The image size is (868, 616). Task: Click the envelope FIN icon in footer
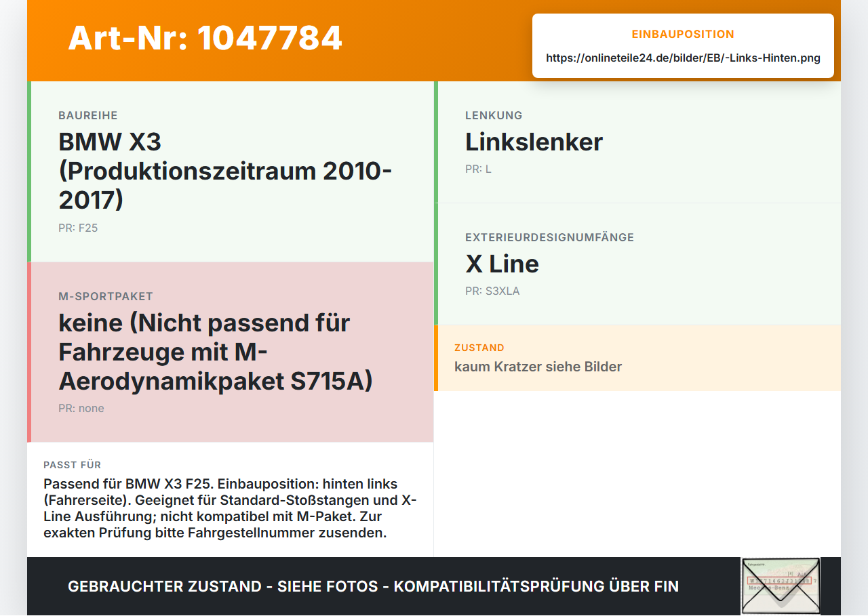(x=781, y=586)
